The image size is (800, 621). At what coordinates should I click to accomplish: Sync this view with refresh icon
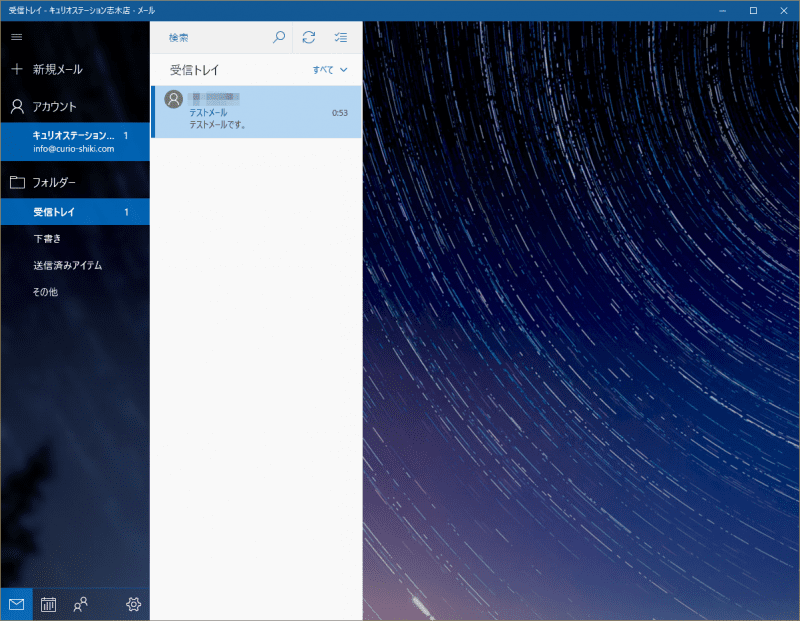309,37
